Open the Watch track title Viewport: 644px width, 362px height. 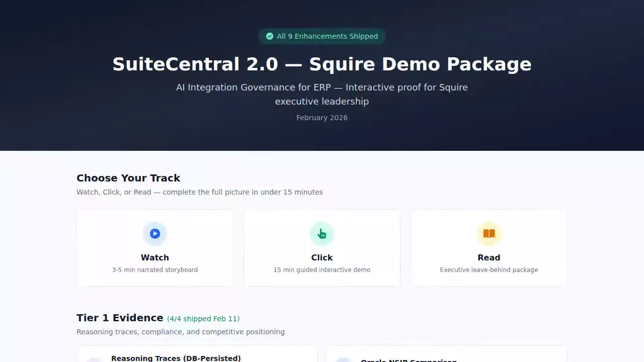(155, 257)
